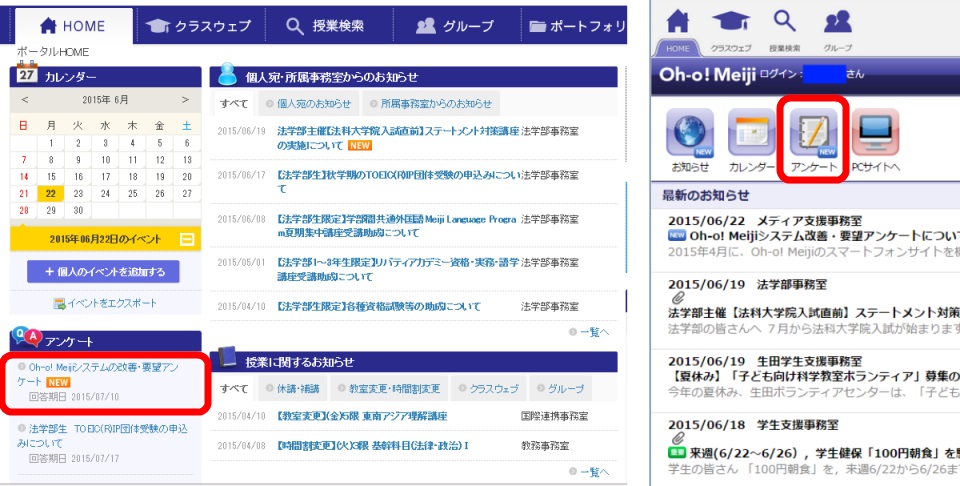Open Oh-o! Meijiシステムの改善・要望アンケート link
The image size is (960, 486).
(x=98, y=374)
